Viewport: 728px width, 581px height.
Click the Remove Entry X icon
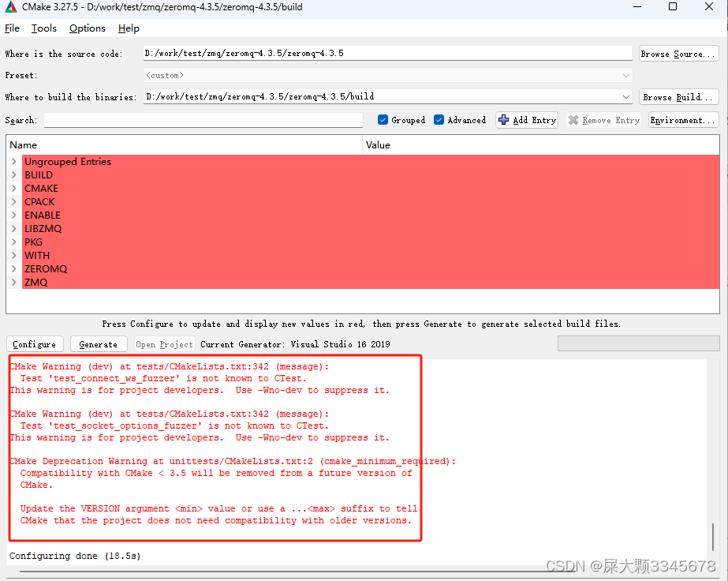tap(573, 120)
